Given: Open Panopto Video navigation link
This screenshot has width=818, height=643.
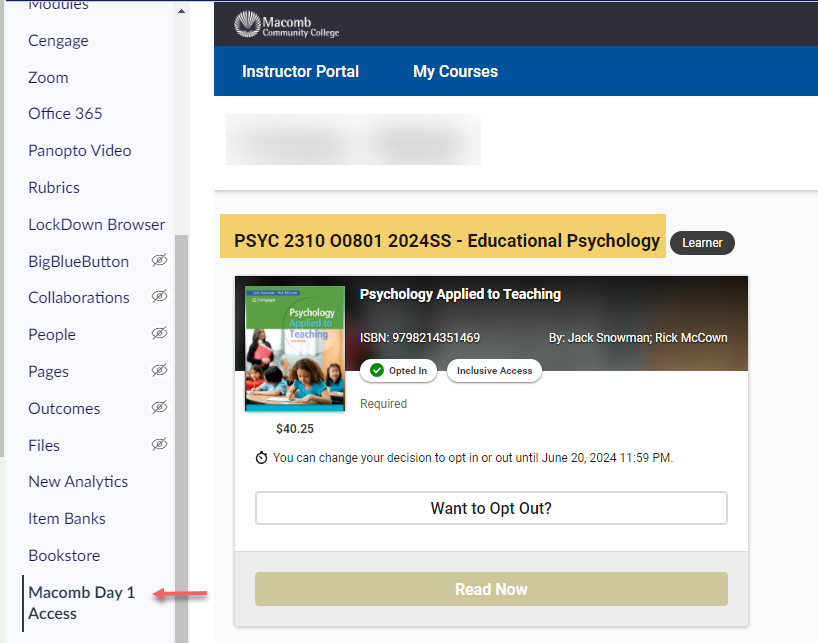Looking at the screenshot, I should 80,151.
